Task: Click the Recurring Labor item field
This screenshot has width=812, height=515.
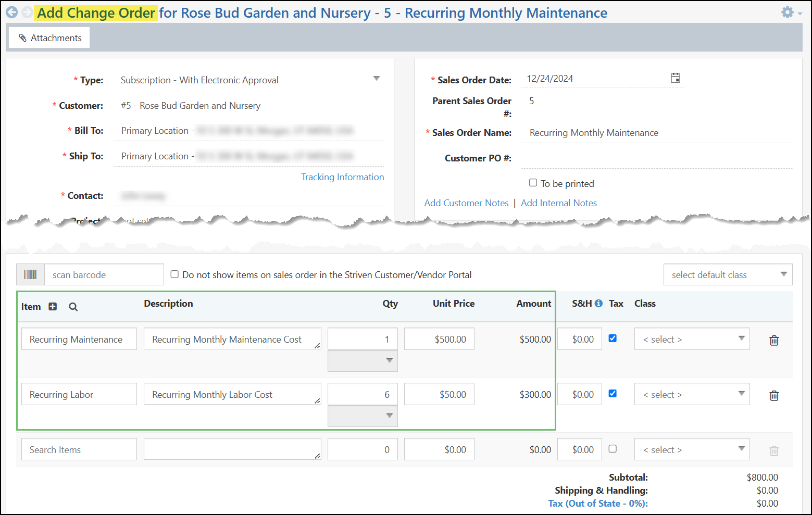Action: pos(79,394)
